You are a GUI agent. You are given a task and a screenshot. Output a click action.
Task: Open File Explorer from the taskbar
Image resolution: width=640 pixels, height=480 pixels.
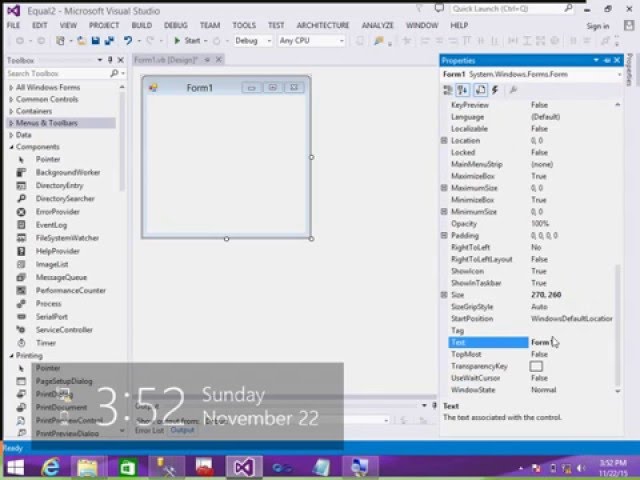coord(88,467)
